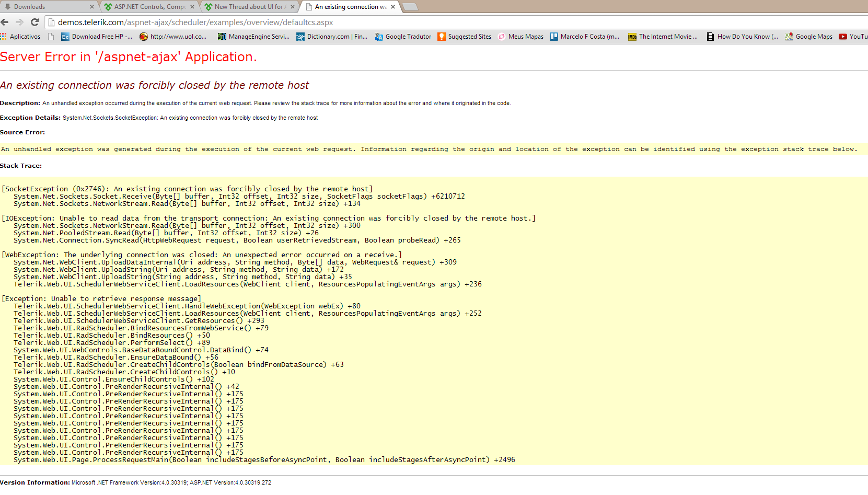Open the Suggested Sites bookmark
The height and width of the screenshot is (495, 868).
click(465, 37)
